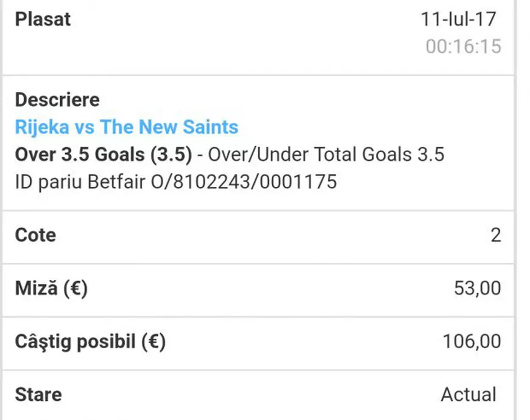Click the placement date 11-Iul-17

(x=458, y=19)
